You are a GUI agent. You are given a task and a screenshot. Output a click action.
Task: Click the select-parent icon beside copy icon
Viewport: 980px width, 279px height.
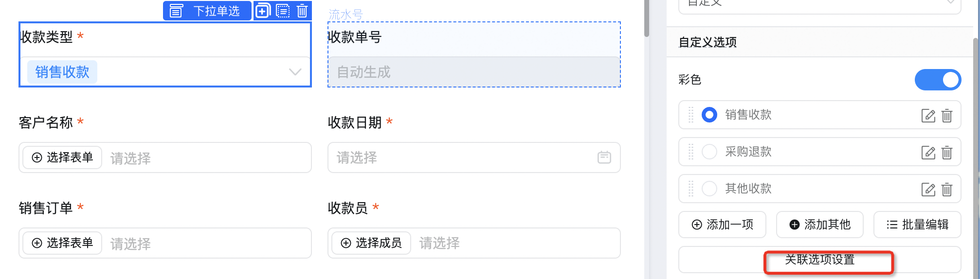pyautogui.click(x=283, y=10)
